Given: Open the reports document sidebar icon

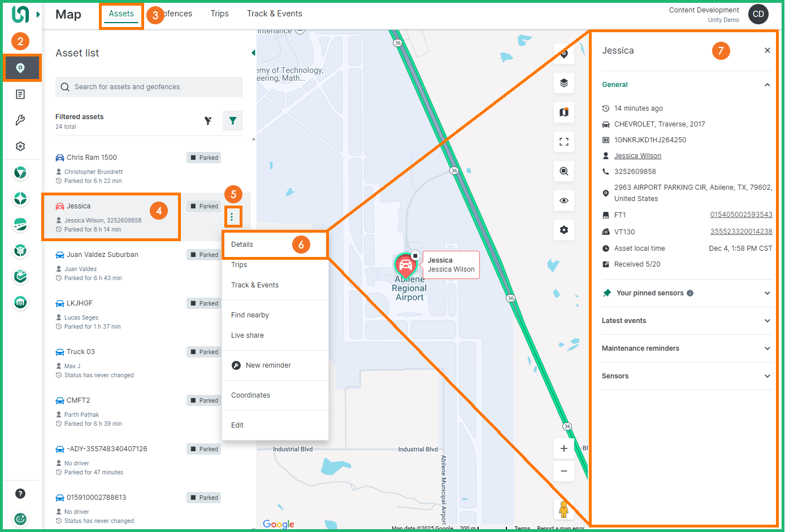Looking at the screenshot, I should coord(20,94).
